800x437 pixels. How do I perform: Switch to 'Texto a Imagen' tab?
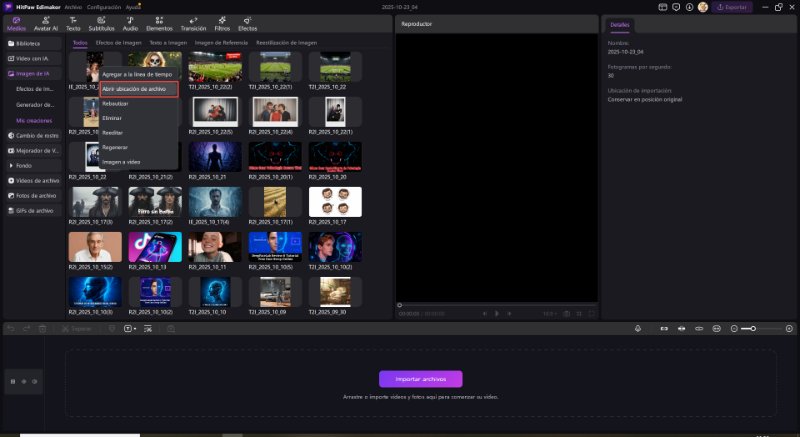(167, 43)
